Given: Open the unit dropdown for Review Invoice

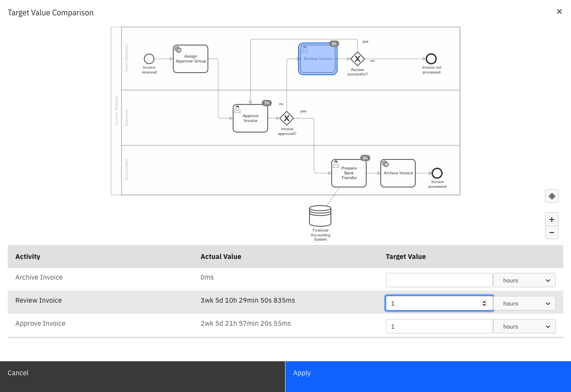Looking at the screenshot, I should pos(524,304).
